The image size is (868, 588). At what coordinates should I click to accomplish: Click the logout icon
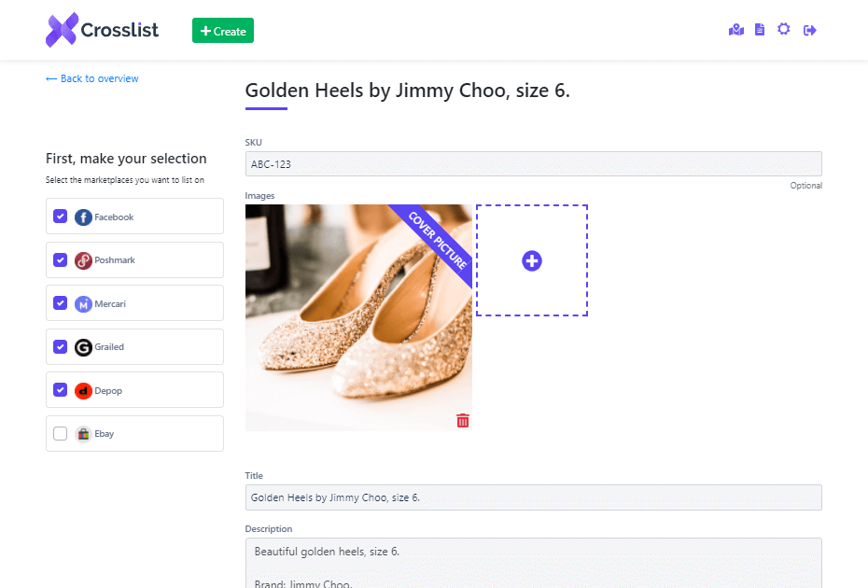pos(809,30)
